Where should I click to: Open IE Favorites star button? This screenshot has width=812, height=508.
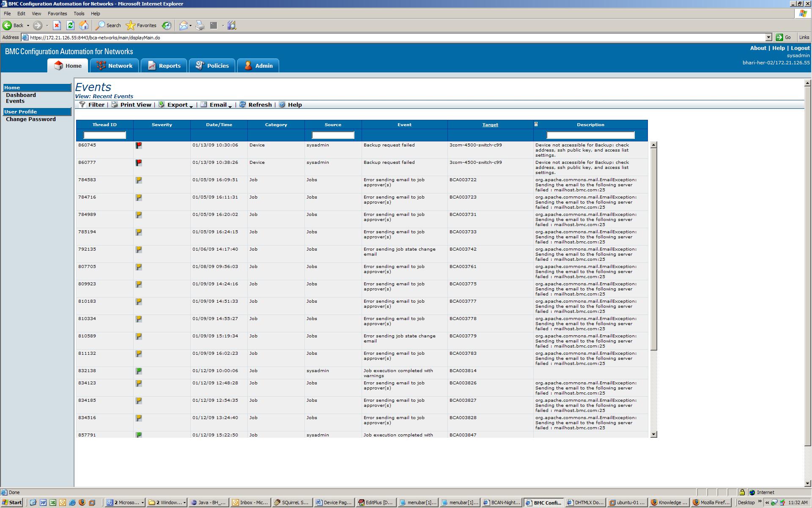142,25
